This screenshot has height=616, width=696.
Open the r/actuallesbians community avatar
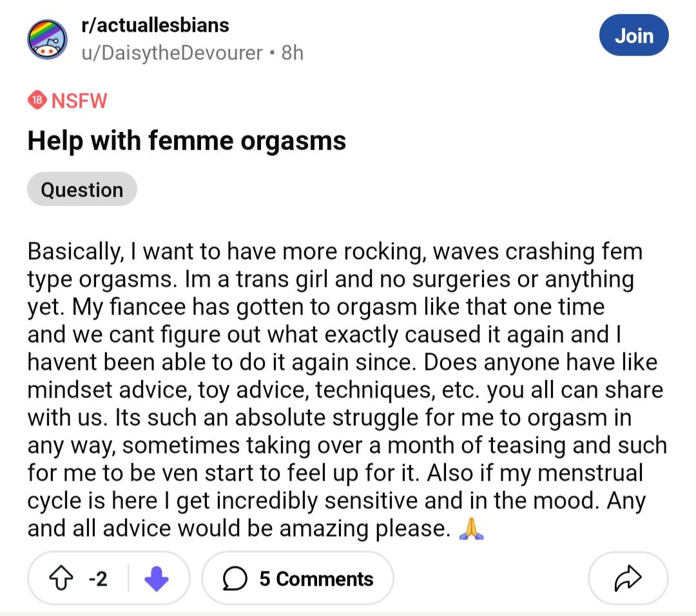point(48,39)
